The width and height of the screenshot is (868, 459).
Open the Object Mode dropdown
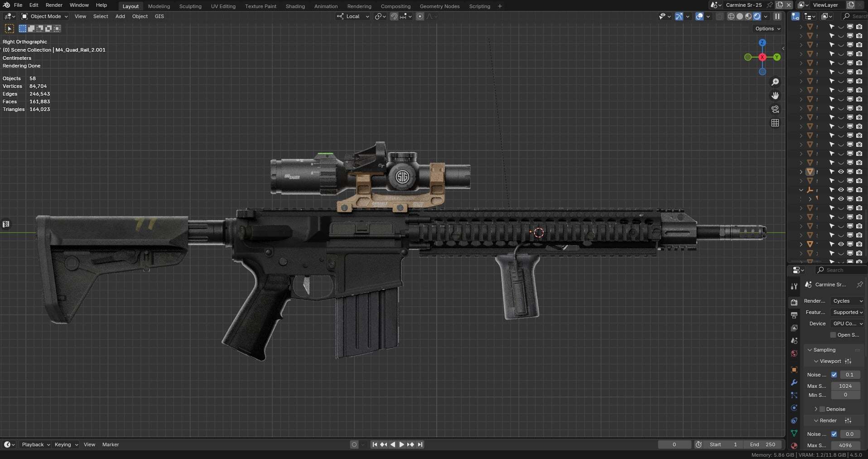[x=45, y=16]
